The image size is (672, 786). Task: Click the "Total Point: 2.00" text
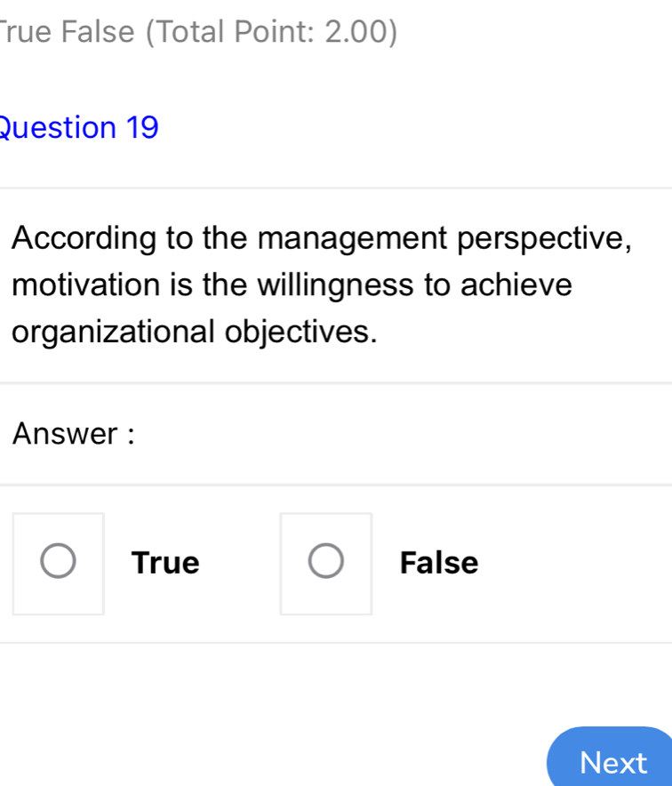(271, 32)
